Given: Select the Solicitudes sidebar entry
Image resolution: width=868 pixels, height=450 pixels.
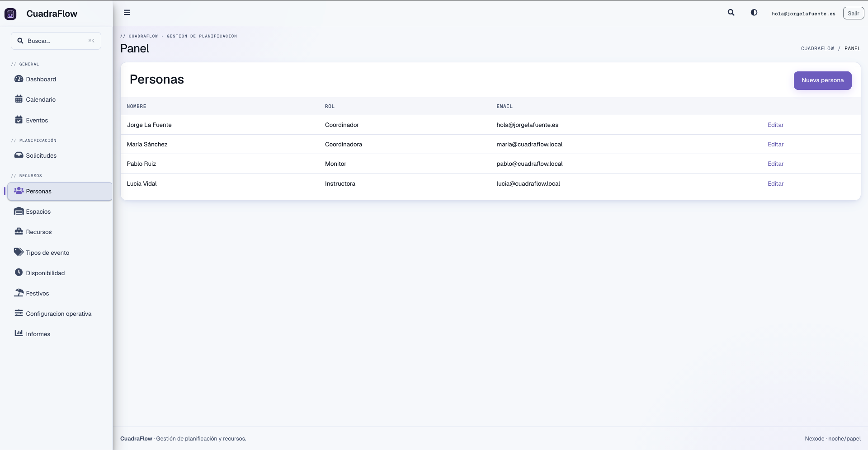Looking at the screenshot, I should [x=60, y=155].
